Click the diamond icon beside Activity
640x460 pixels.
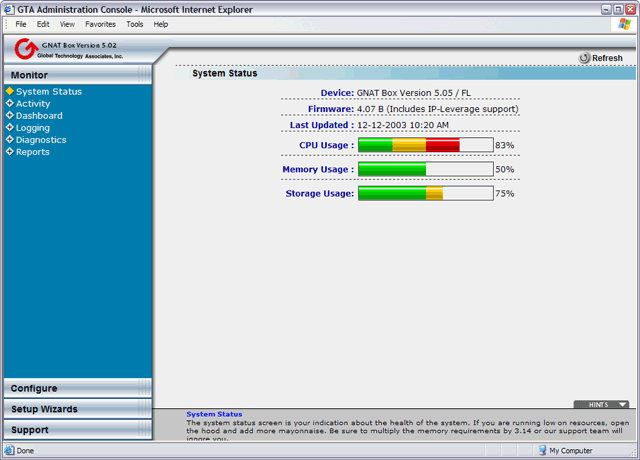click(x=10, y=103)
